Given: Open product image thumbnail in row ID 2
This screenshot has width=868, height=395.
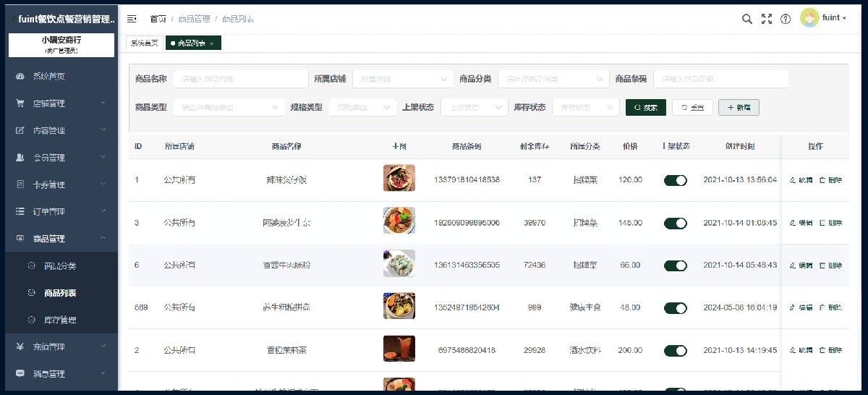Looking at the screenshot, I should [x=399, y=349].
